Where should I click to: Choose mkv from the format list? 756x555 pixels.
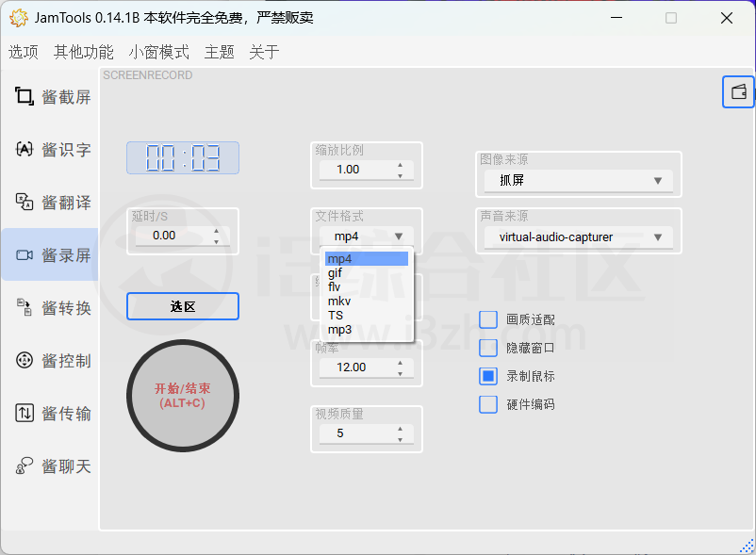coord(367,302)
